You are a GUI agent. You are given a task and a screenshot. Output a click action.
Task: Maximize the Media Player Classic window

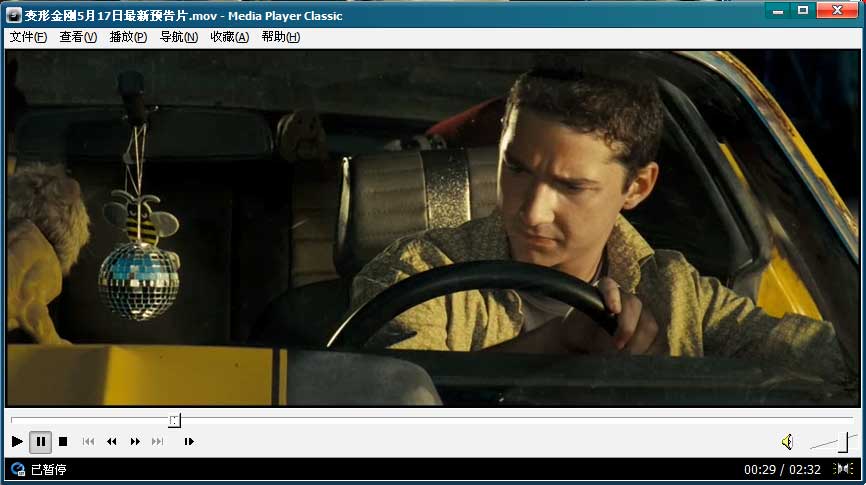click(803, 10)
